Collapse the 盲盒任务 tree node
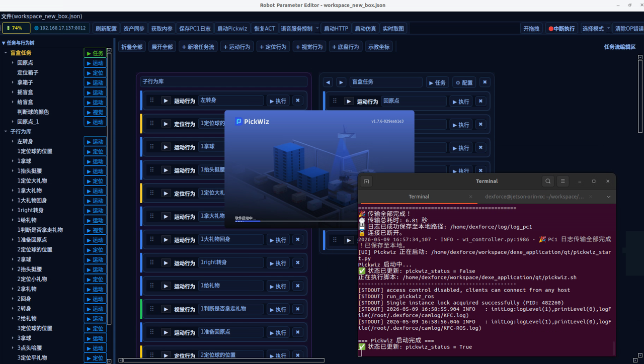644x364 pixels. [6, 53]
